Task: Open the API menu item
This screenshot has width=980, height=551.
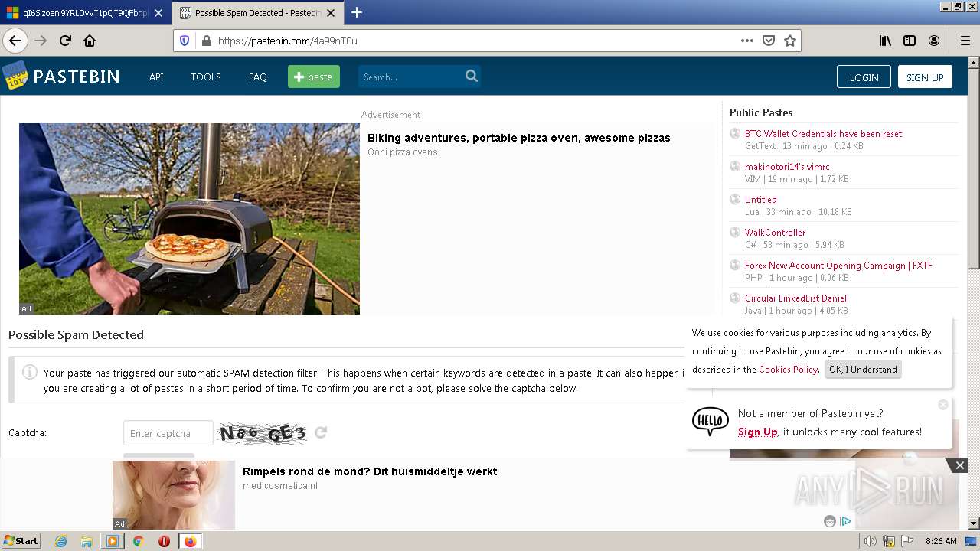Action: (156, 77)
